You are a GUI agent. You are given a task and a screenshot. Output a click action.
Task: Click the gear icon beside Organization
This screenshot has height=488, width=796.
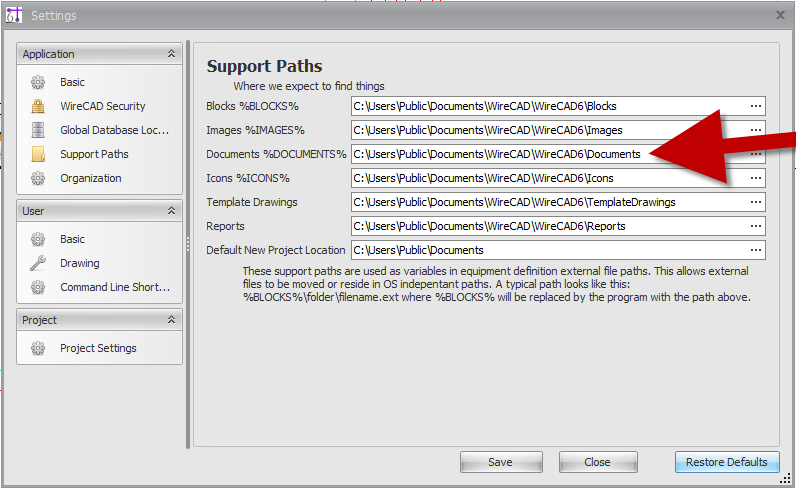(38, 178)
